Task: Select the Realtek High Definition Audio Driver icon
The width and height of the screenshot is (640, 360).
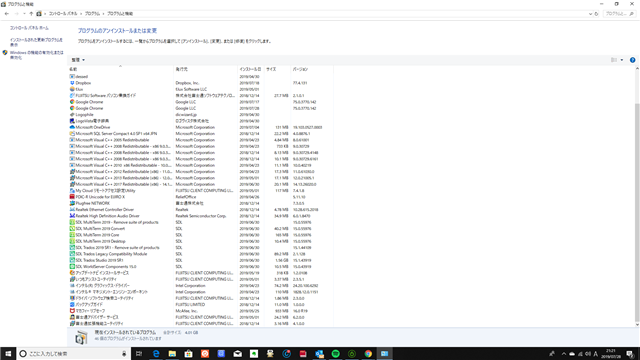Action: point(72,216)
